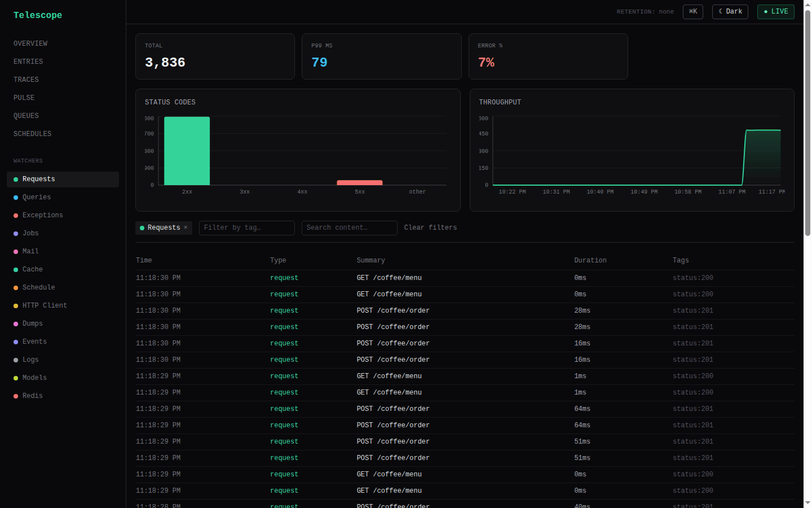Screen dimensions: 812x508
Task: Click the Duration column header
Action: (590, 260)
